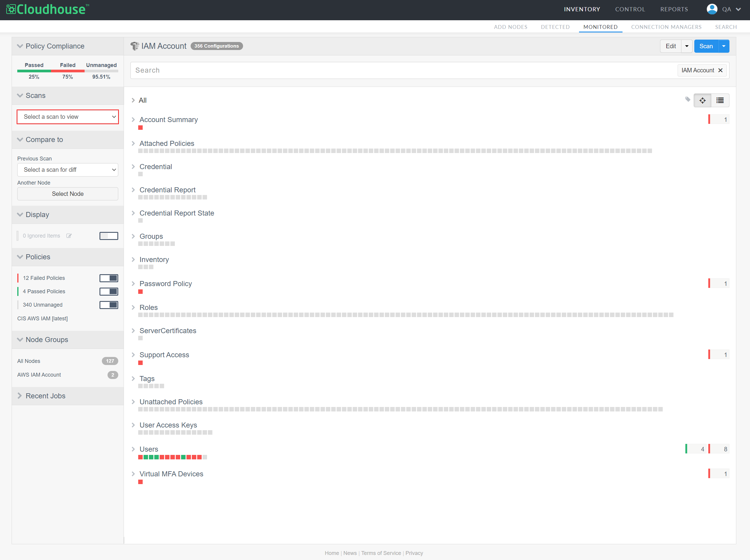Switch to the list view icon
Screen dimensions: 750x560
click(720, 100)
